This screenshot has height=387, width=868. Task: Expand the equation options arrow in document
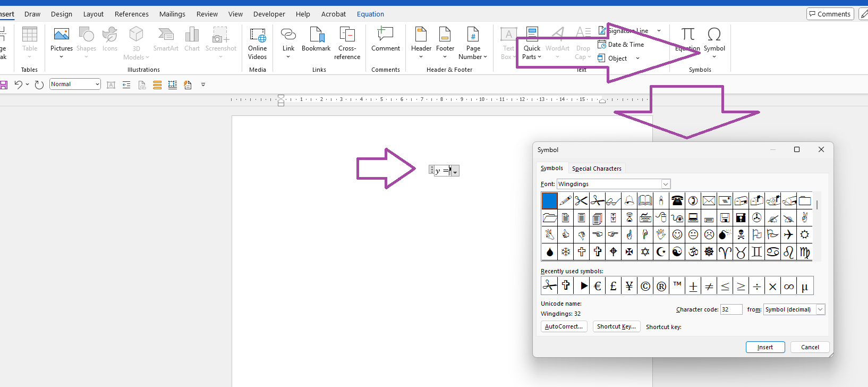click(455, 171)
